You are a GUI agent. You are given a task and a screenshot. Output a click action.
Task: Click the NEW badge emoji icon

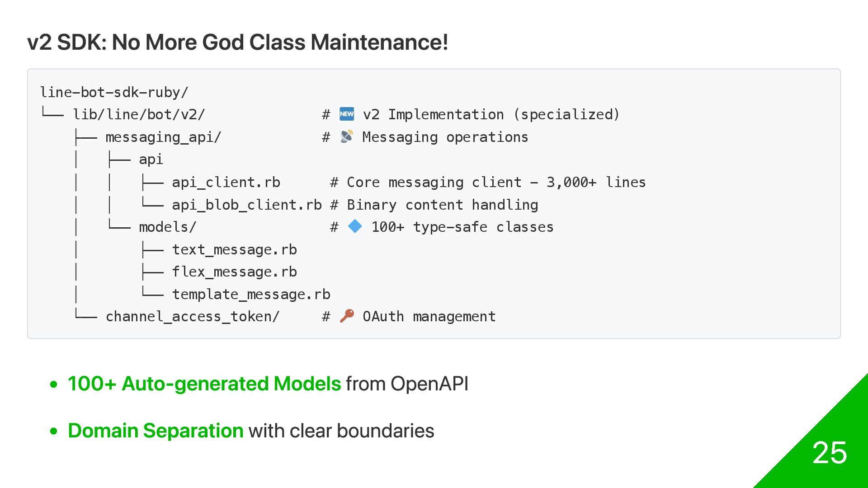[x=347, y=114]
